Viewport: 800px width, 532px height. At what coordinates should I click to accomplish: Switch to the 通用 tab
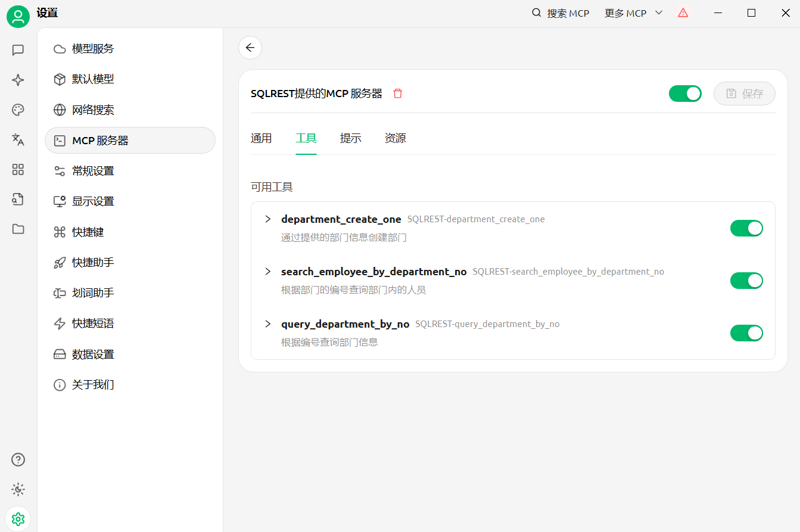coord(262,138)
